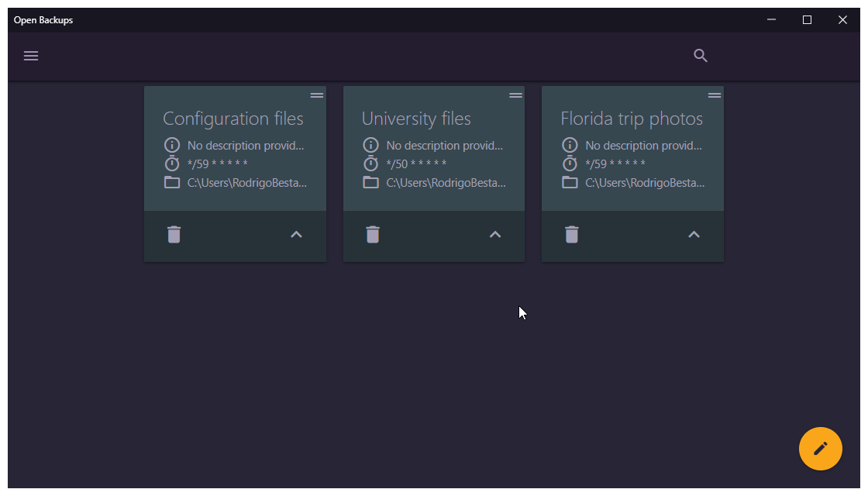The width and height of the screenshot is (868, 496).
Task: Collapse the Florida trip photos card
Action: 694,235
